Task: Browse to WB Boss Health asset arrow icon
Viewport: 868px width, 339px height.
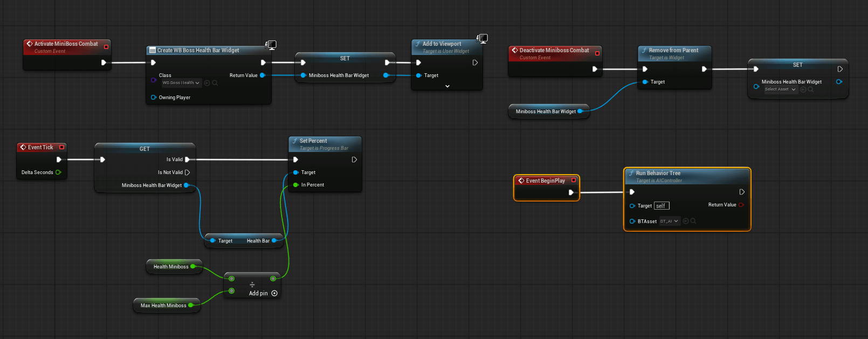Action: point(207,83)
